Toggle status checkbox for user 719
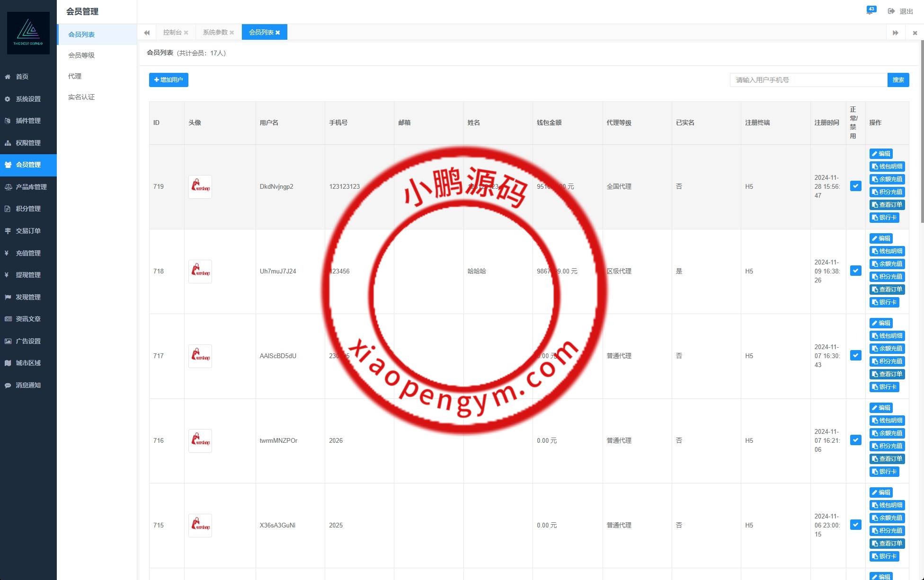Image resolution: width=924 pixels, height=580 pixels. point(855,186)
